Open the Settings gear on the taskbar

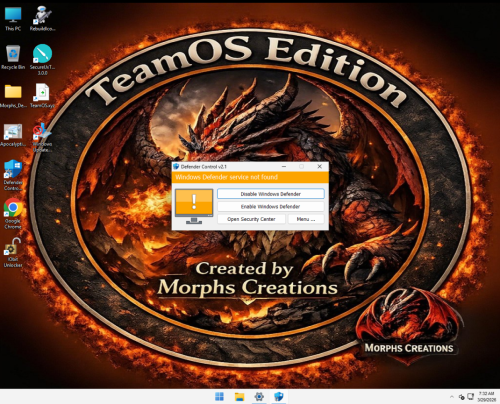(259, 397)
